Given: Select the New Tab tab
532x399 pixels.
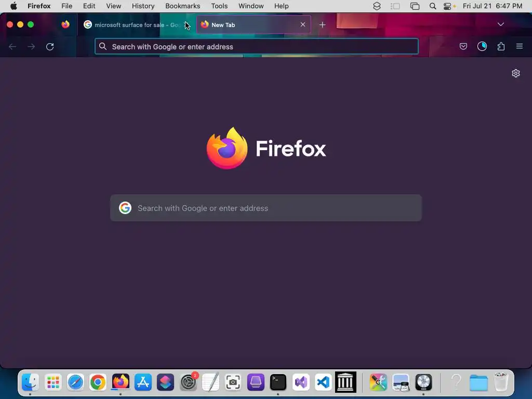Looking at the screenshot, I should click(x=254, y=25).
